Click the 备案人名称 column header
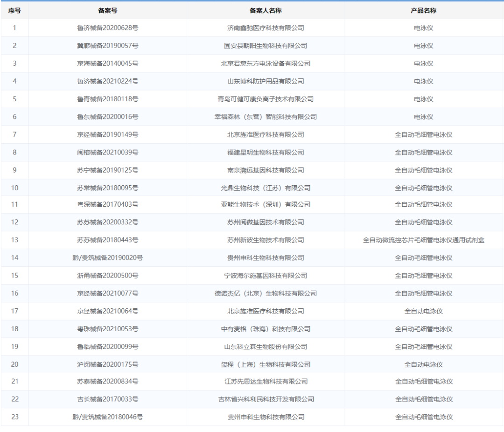Viewport: 504px width, 432px height. pos(266,11)
